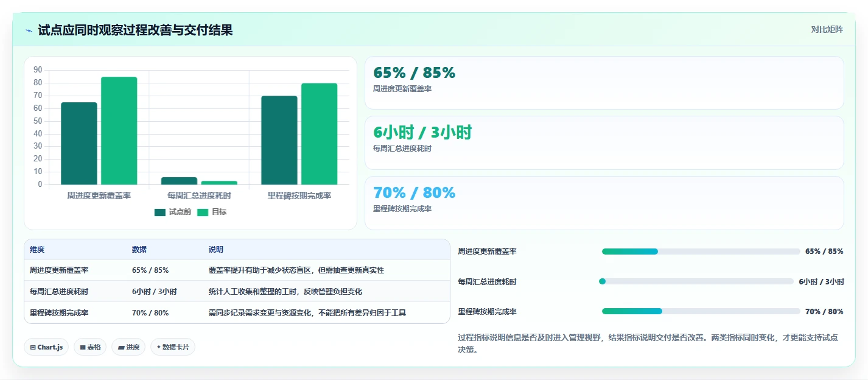This screenshot has width=868, height=380.
Task: Click the 目标 bar for 周进度更新覆盖率
Action: click(x=119, y=130)
